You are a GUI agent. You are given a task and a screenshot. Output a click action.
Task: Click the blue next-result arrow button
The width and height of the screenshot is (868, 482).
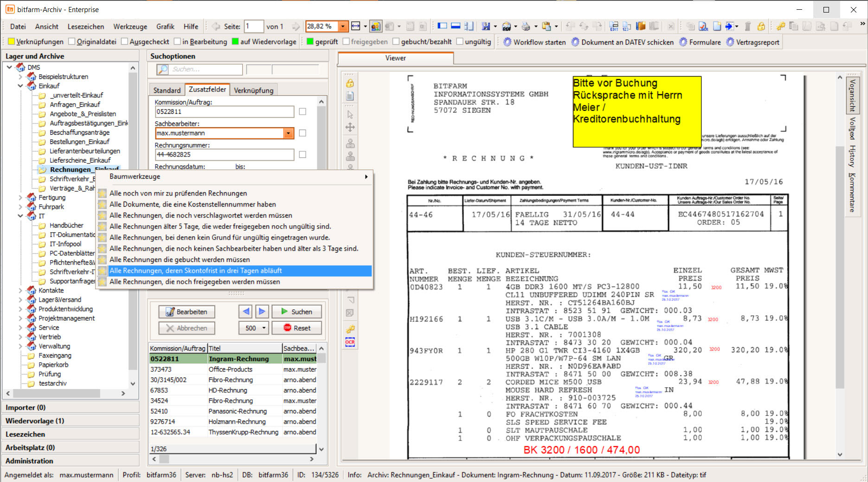pyautogui.click(x=262, y=312)
